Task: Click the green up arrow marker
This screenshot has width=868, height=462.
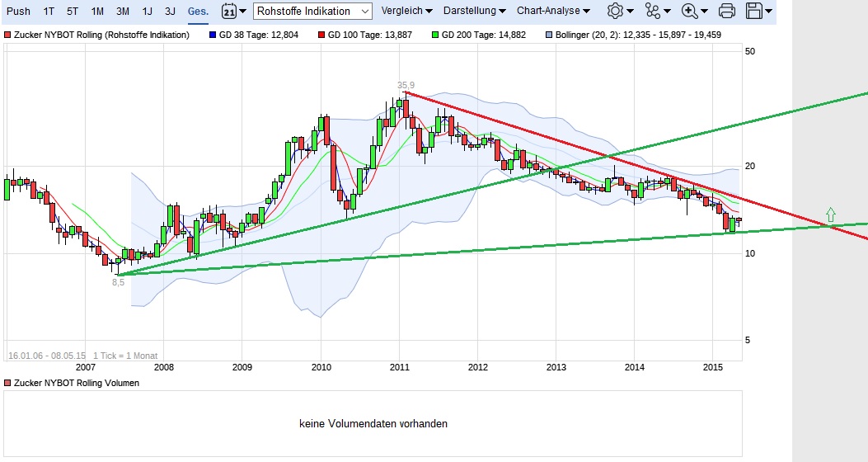Action: pos(830,214)
